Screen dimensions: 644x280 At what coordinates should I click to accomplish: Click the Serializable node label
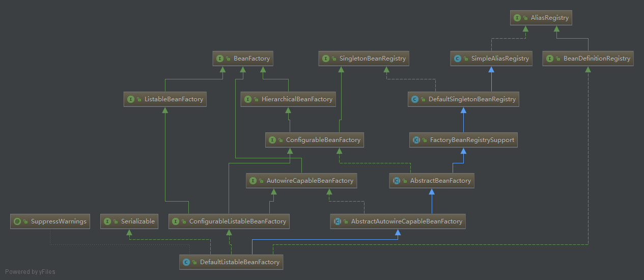137,221
